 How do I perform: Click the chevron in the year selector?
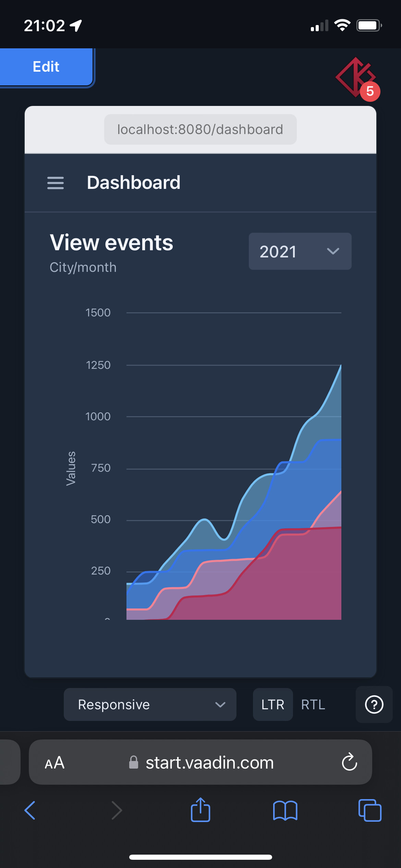point(333,252)
